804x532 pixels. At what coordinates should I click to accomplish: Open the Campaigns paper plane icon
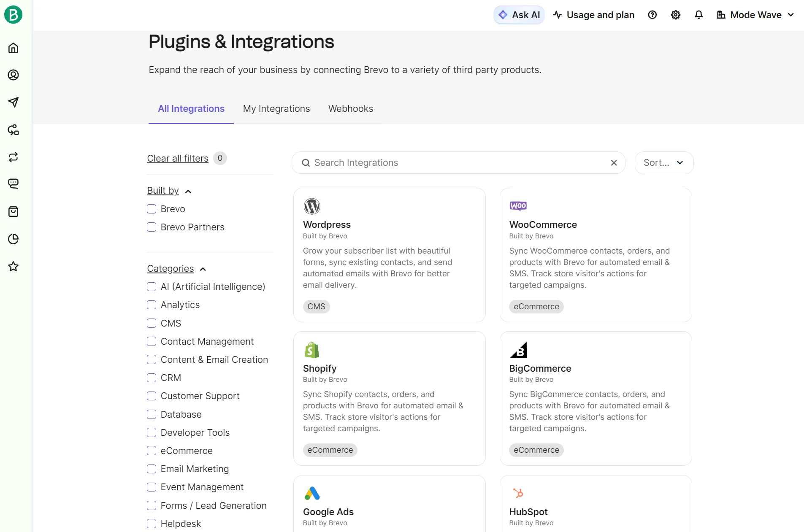click(x=14, y=103)
